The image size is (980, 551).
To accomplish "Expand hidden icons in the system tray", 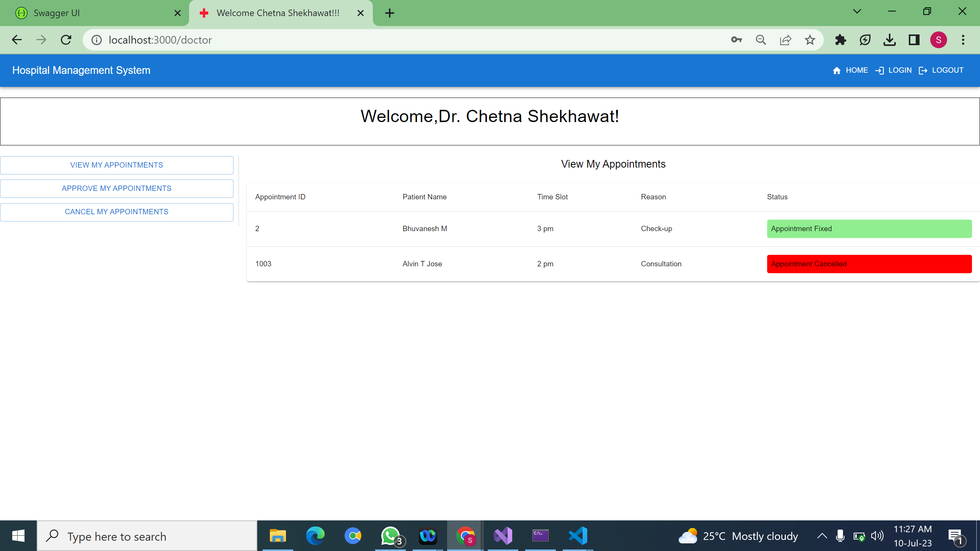I will click(822, 535).
